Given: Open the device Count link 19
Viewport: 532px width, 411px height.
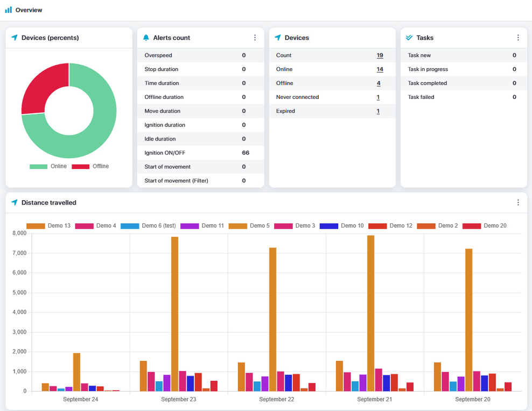Looking at the screenshot, I should click(380, 55).
